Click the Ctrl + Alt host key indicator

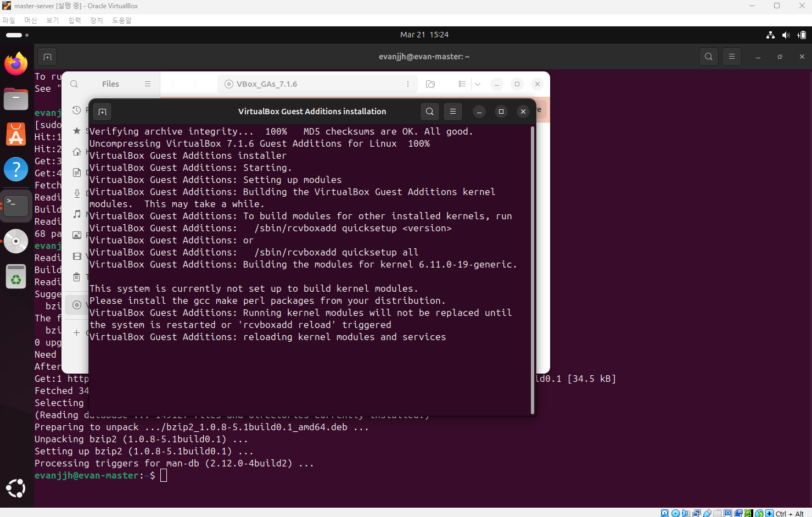[x=789, y=514]
